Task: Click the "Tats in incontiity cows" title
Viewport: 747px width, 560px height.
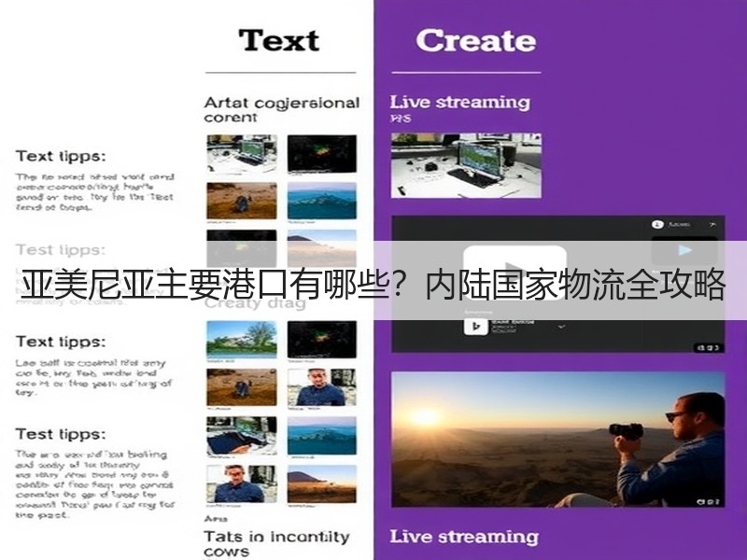Action: [276, 544]
